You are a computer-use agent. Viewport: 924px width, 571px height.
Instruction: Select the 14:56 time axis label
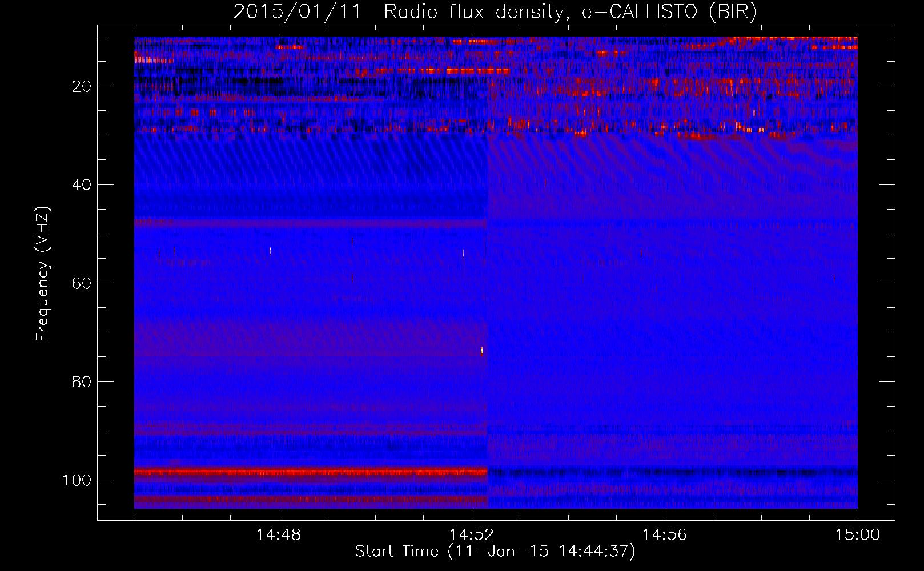664,535
